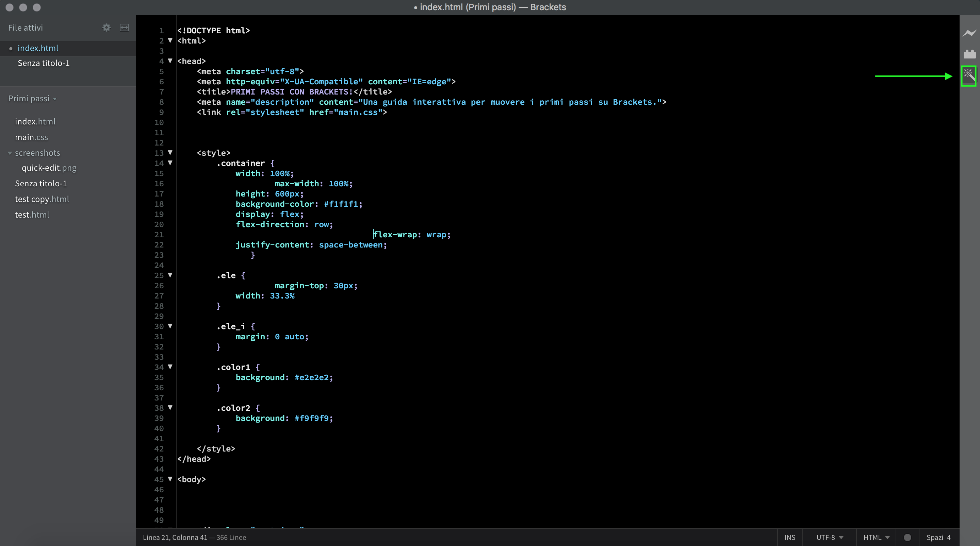Image resolution: width=980 pixels, height=546 pixels.
Task: Open working files gear settings
Action: 106,28
